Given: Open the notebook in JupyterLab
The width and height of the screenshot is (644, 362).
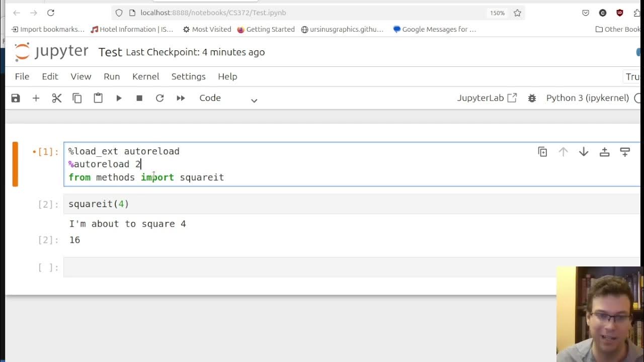Looking at the screenshot, I should pyautogui.click(x=487, y=98).
